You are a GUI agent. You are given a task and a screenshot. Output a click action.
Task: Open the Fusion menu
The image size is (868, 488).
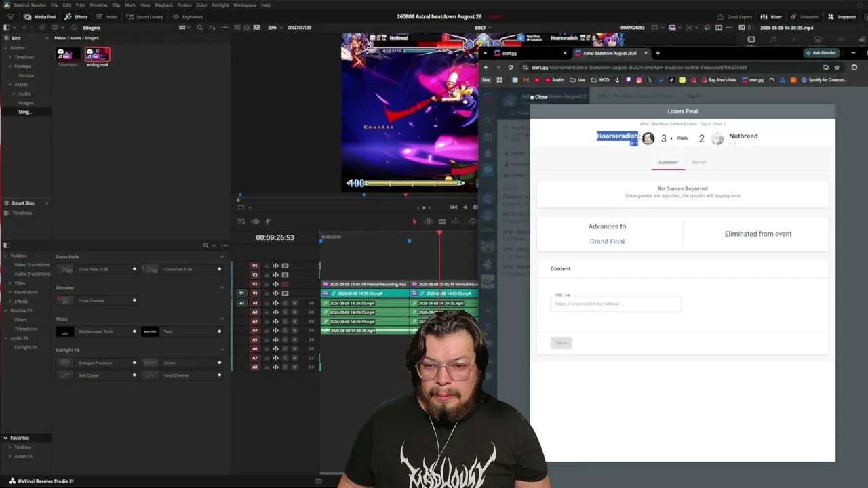pos(184,5)
